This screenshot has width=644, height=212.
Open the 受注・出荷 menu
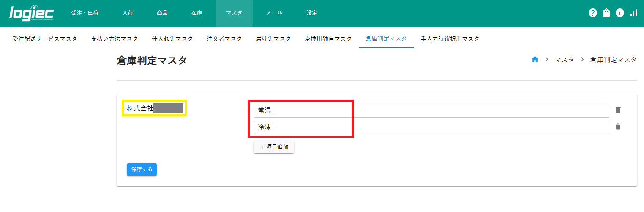(x=85, y=13)
